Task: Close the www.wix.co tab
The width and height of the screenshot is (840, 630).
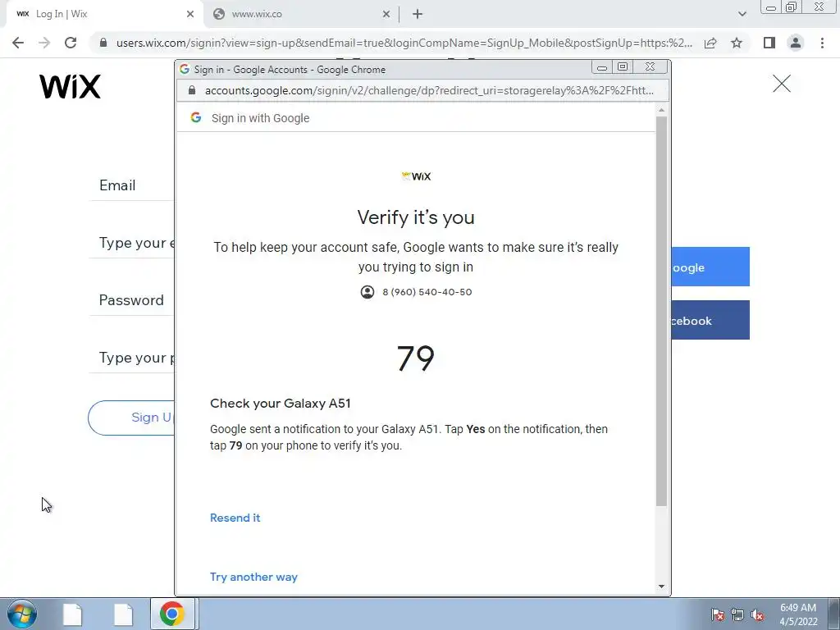Action: [x=386, y=15]
